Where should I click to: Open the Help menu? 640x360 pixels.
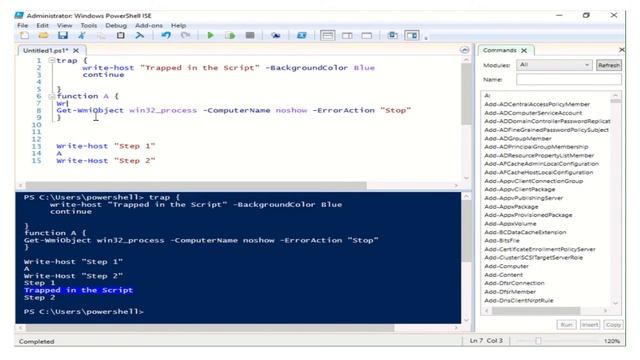(178, 25)
